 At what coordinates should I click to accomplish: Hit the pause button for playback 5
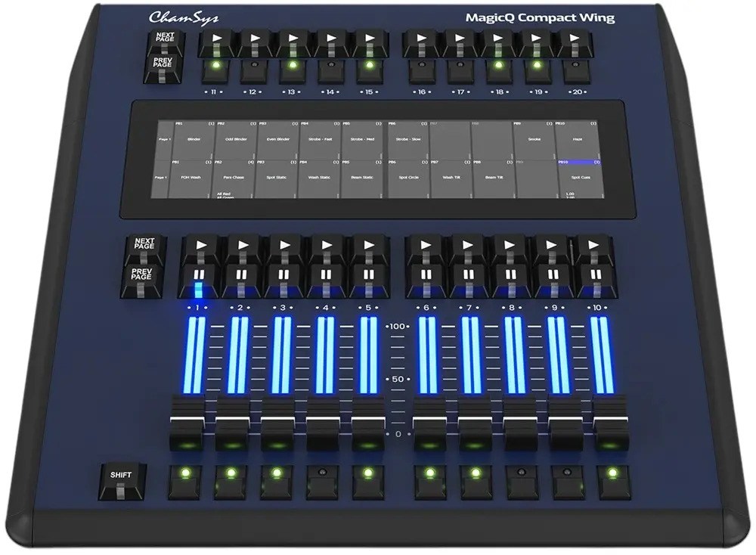369,281
